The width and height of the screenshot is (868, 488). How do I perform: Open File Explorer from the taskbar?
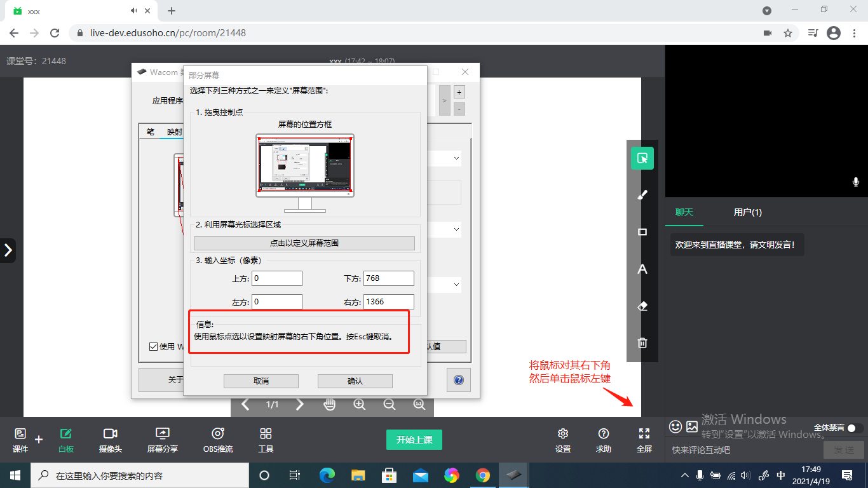pos(358,475)
